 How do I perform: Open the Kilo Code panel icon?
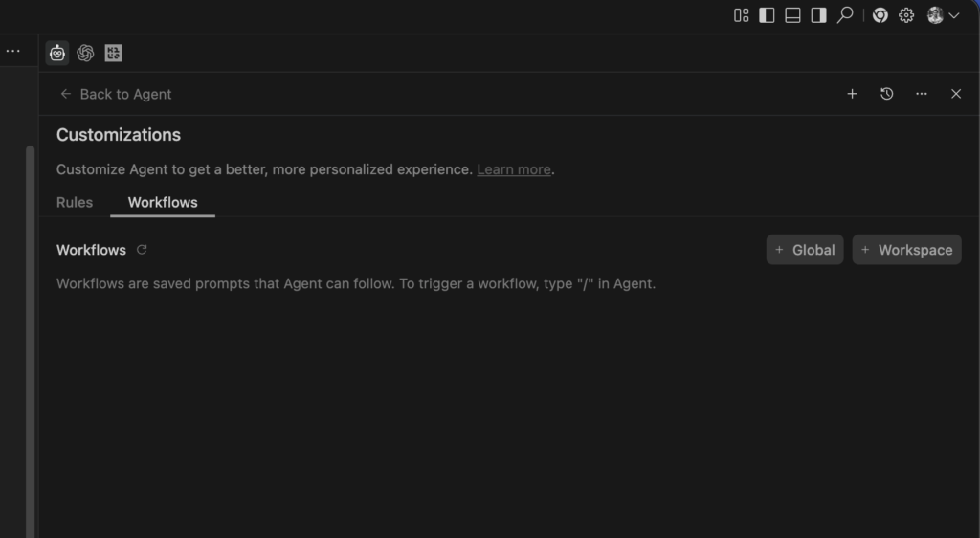click(x=113, y=53)
